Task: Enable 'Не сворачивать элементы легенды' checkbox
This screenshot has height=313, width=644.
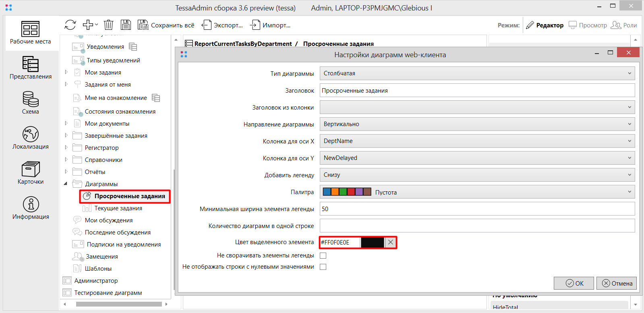Action: [323, 255]
